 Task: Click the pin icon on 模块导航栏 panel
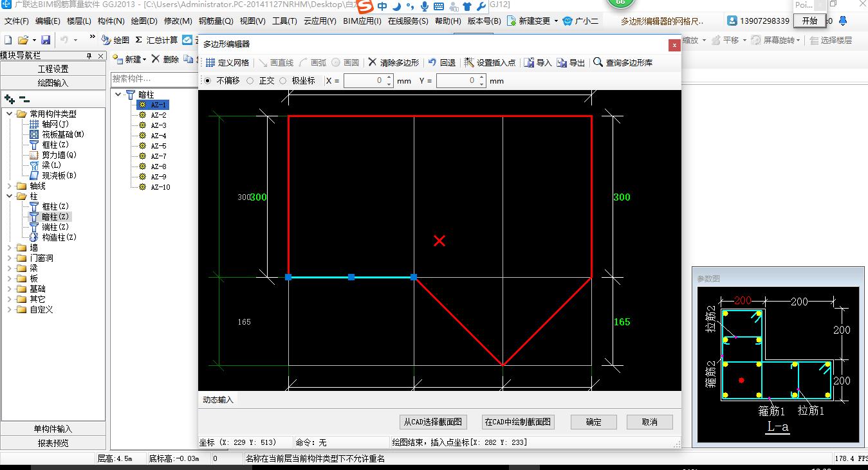pyautogui.click(x=89, y=56)
